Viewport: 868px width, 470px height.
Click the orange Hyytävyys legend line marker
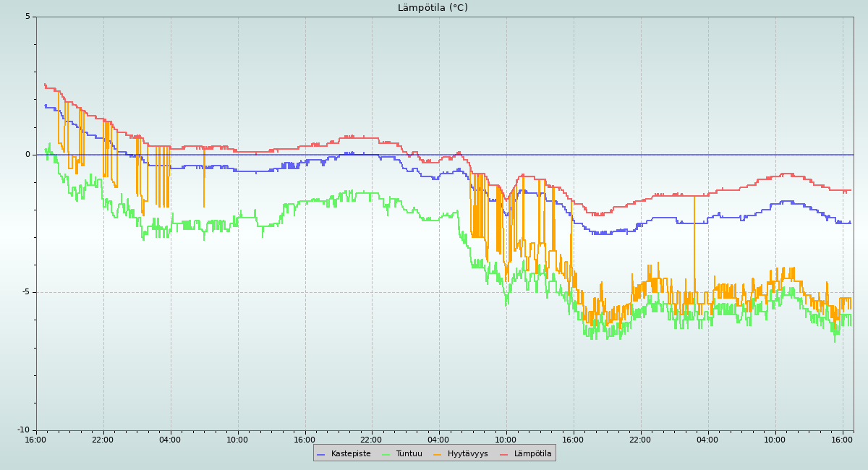[x=438, y=454]
